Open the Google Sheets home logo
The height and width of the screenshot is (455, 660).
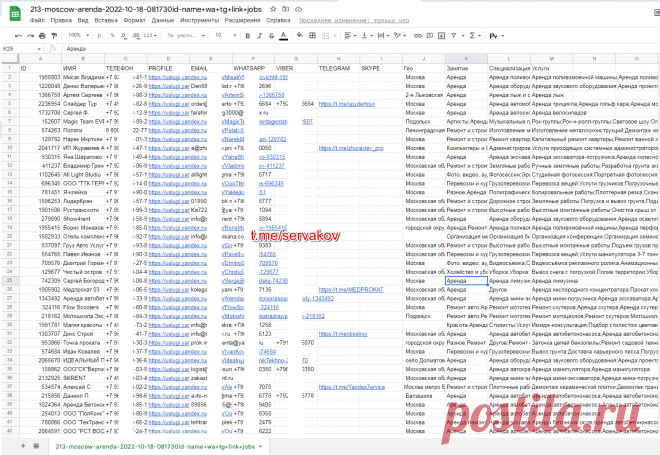coord(15,13)
